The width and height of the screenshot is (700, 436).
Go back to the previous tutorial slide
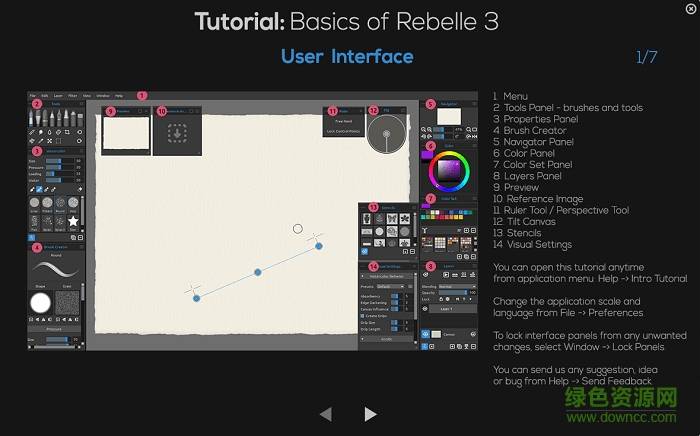click(x=325, y=413)
